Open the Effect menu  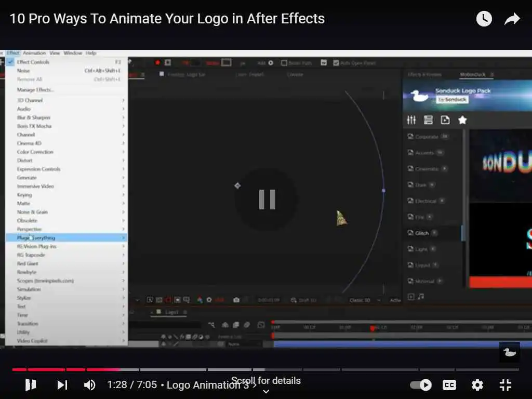point(13,53)
